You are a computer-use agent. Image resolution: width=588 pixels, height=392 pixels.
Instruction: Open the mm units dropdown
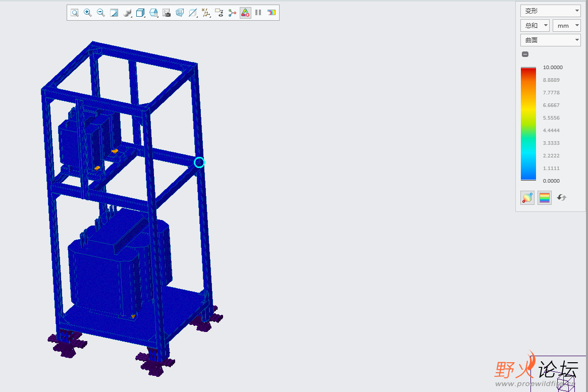point(567,26)
